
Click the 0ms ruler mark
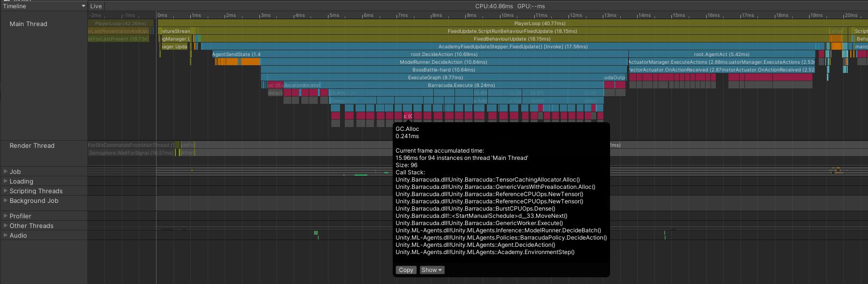tap(163, 15)
